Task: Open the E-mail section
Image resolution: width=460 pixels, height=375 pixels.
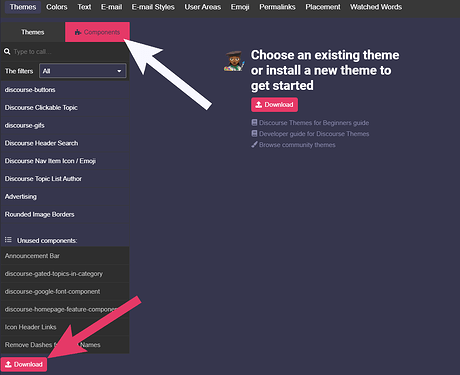Action: point(111,7)
